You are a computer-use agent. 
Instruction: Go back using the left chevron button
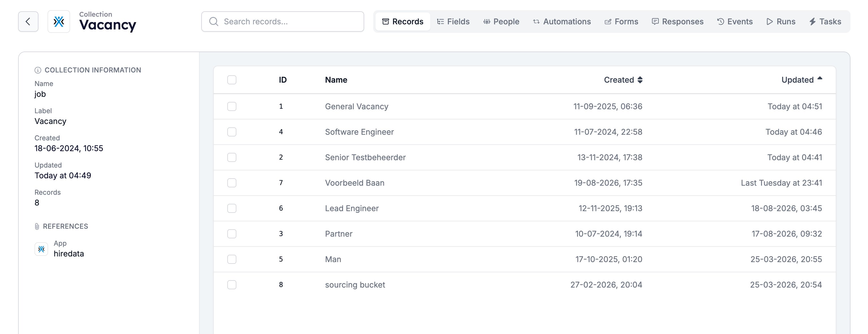click(28, 22)
